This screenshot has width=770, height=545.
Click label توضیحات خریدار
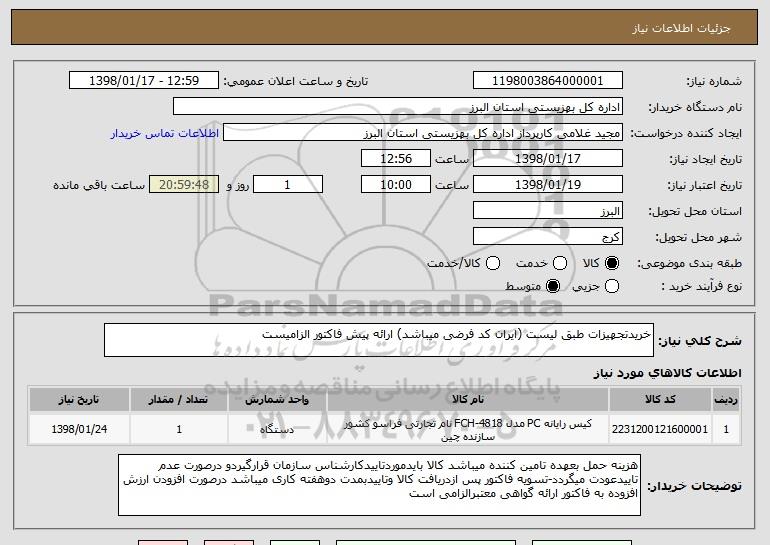694,486
